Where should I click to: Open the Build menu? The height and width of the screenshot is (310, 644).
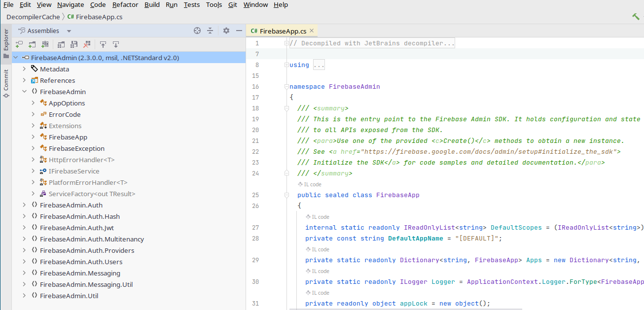(152, 4)
